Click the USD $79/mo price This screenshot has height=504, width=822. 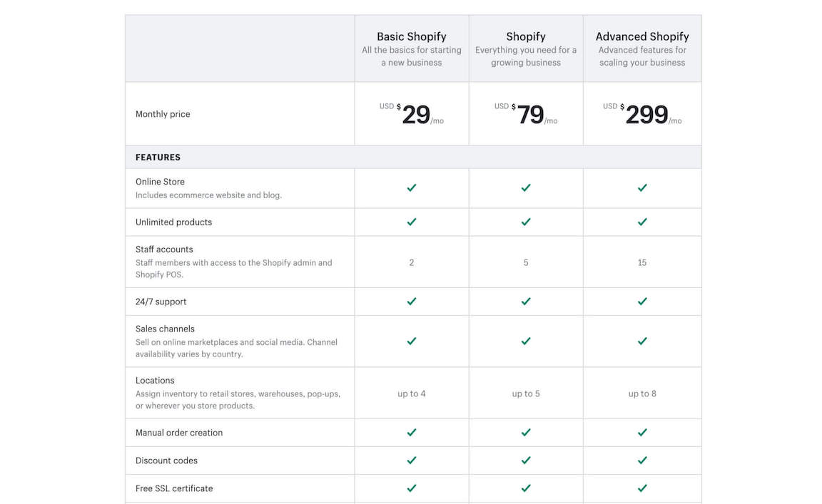(x=526, y=113)
